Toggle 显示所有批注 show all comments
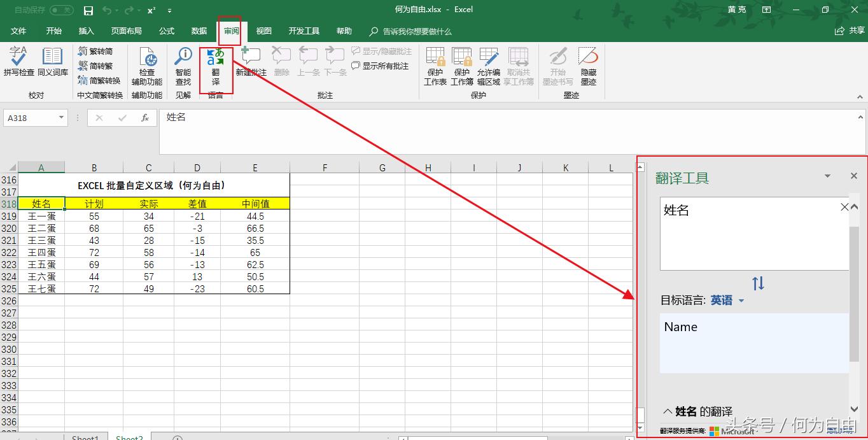This screenshot has width=868, height=440. click(380, 66)
